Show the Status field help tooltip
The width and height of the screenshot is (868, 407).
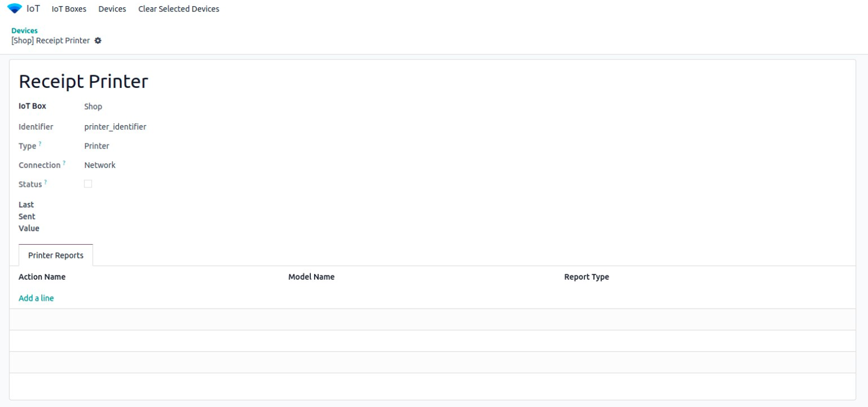click(46, 182)
